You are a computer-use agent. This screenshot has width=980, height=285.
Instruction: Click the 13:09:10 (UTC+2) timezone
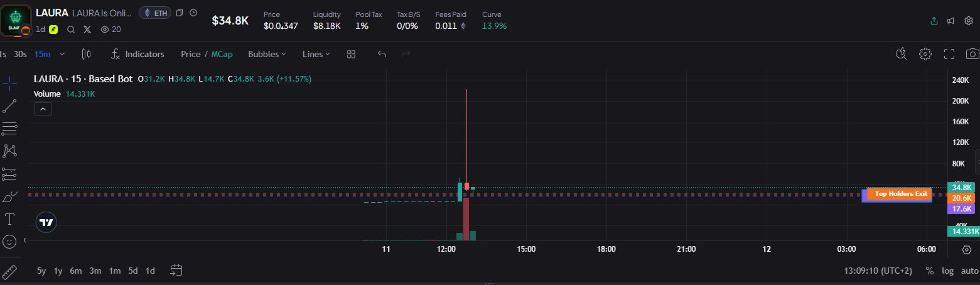876,271
